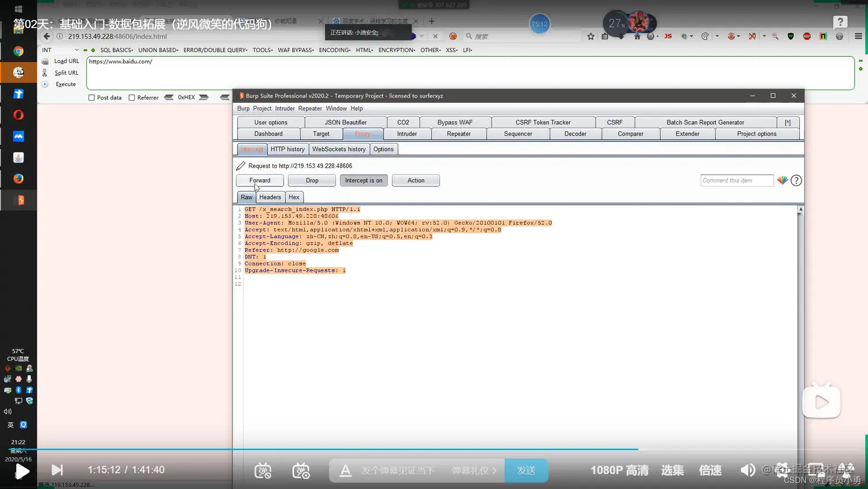Open Opera from the Windows taskbar

18,115
